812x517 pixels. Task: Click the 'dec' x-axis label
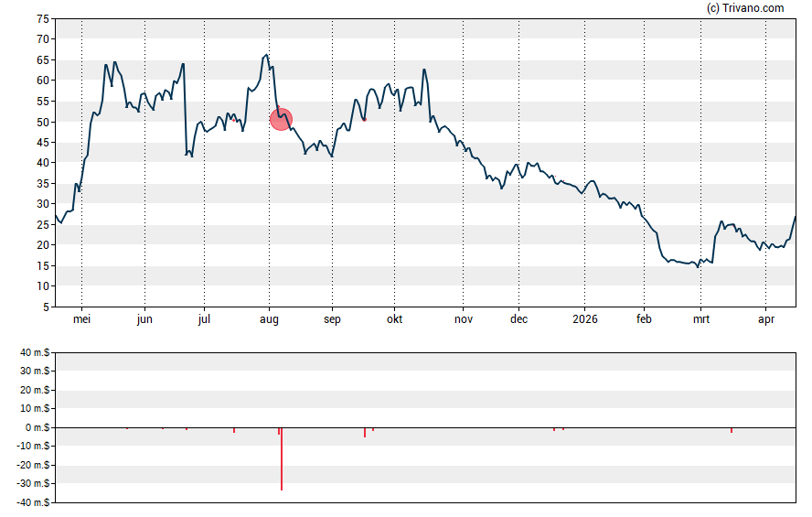pos(518,320)
